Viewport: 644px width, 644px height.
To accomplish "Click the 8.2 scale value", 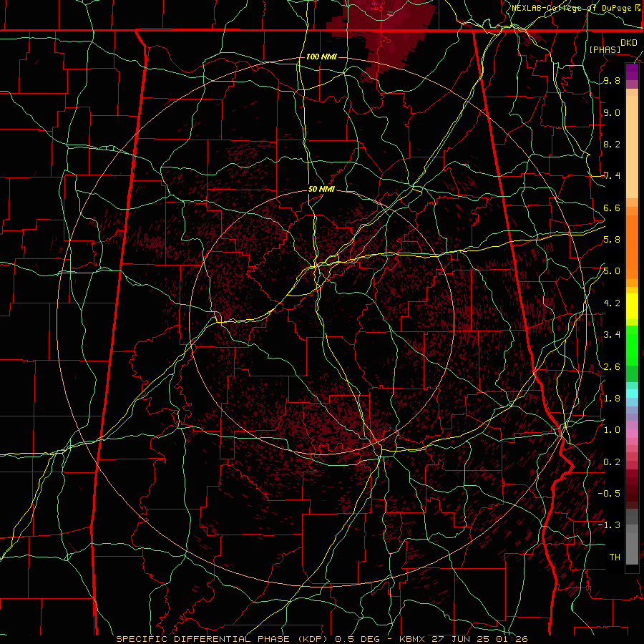I will tap(612, 144).
